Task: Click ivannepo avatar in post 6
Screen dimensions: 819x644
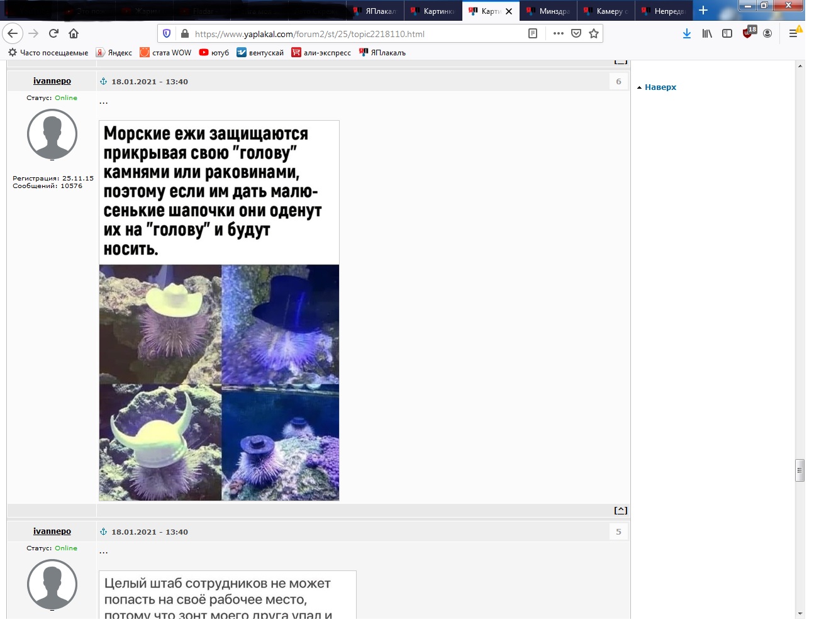Action: click(x=52, y=134)
